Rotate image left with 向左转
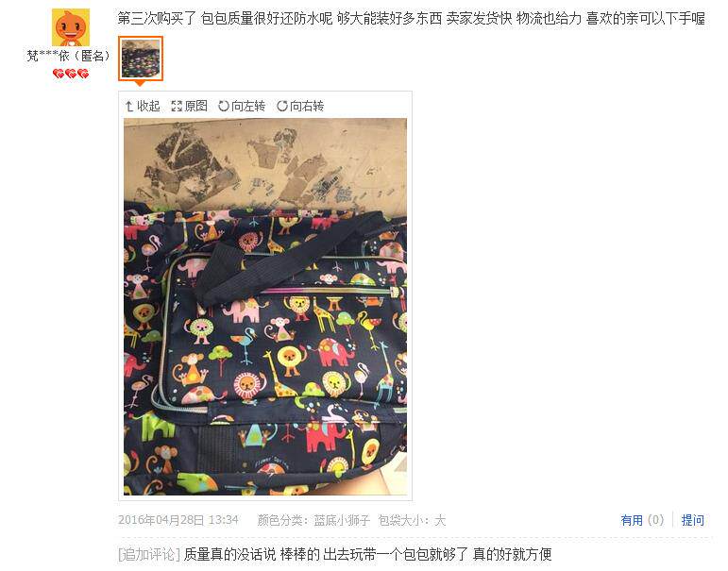The image size is (728, 571). [242, 107]
